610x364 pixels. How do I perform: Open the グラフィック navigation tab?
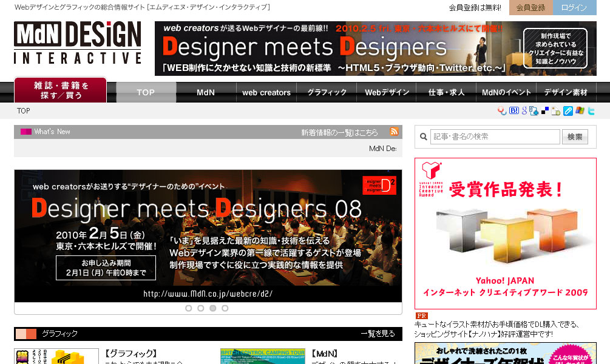pos(327,92)
